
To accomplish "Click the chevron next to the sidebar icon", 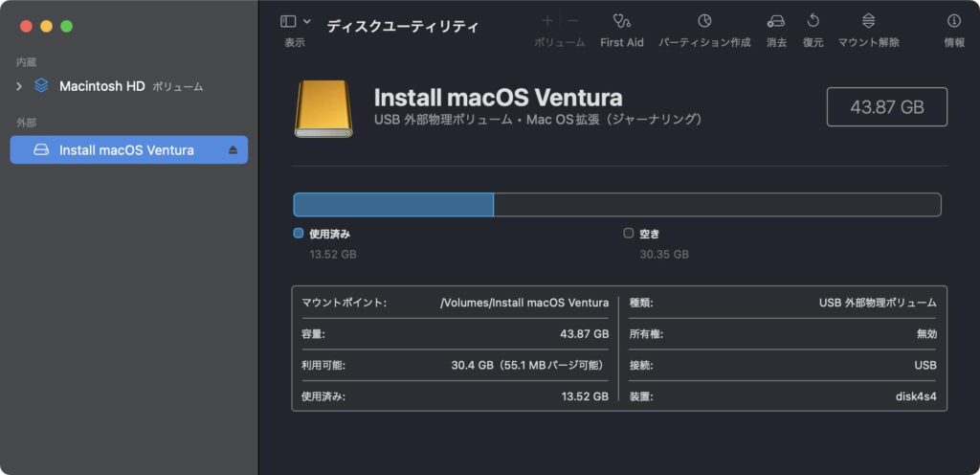I will pos(307,21).
